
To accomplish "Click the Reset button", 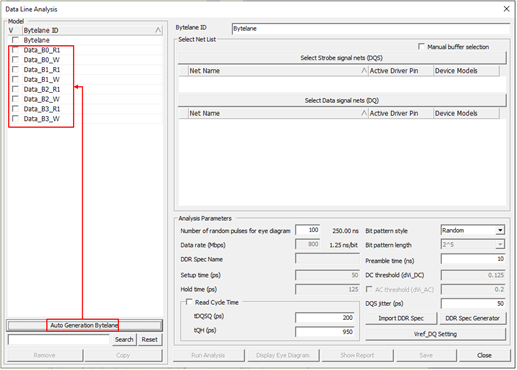I will point(149,339).
